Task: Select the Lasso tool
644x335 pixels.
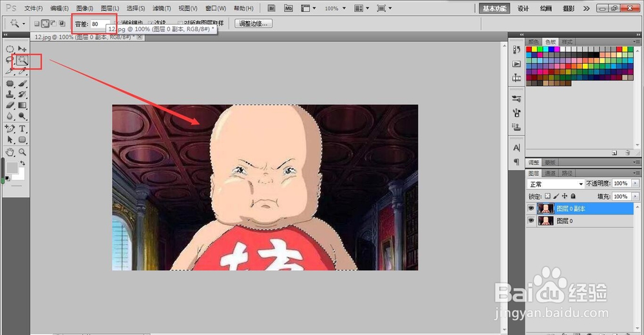Action: 10,60
